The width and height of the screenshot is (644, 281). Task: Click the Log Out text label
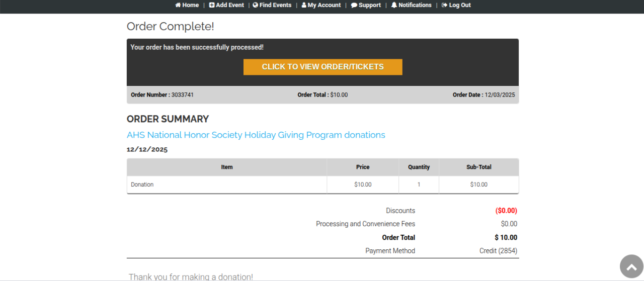460,5
